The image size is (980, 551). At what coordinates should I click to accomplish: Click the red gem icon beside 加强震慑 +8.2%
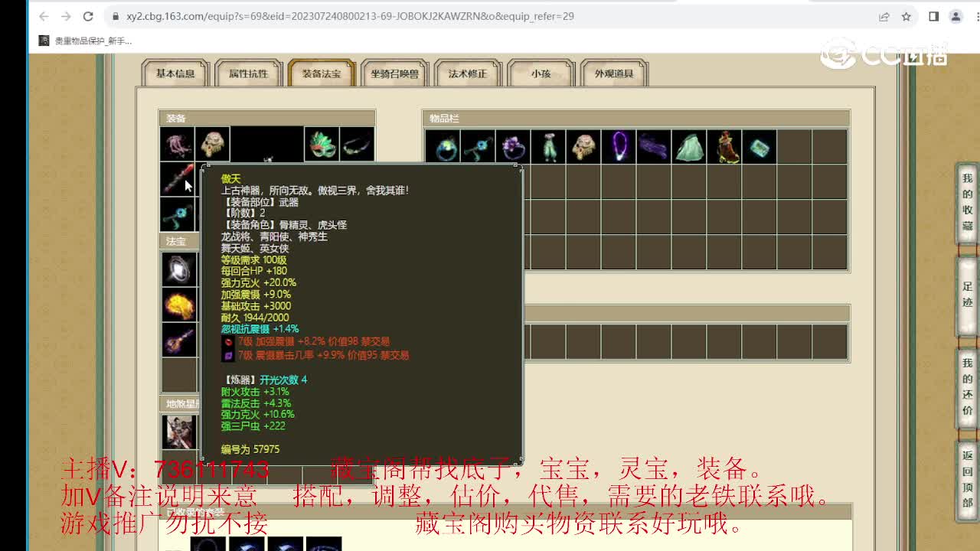228,342
